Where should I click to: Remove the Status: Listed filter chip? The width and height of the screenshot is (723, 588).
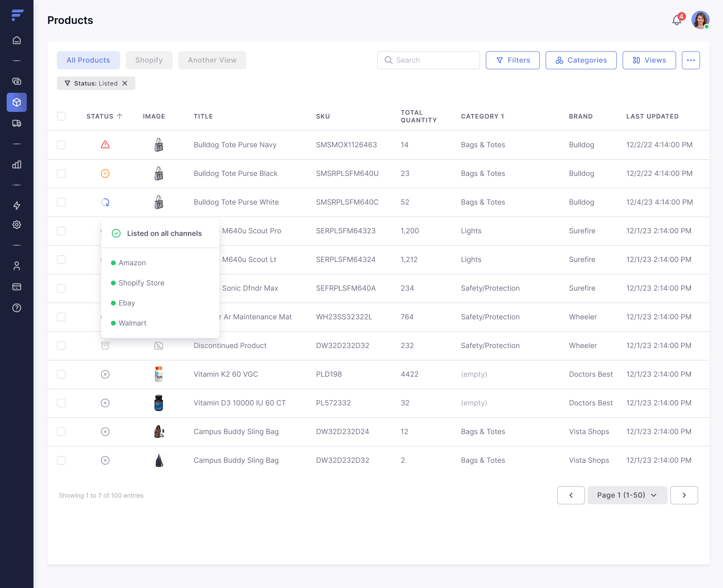tap(125, 83)
